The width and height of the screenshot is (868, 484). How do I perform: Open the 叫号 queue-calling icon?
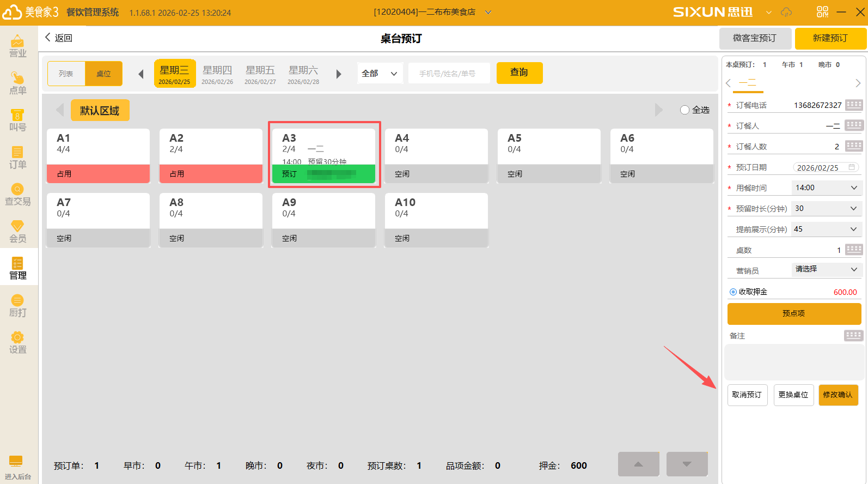coord(17,116)
